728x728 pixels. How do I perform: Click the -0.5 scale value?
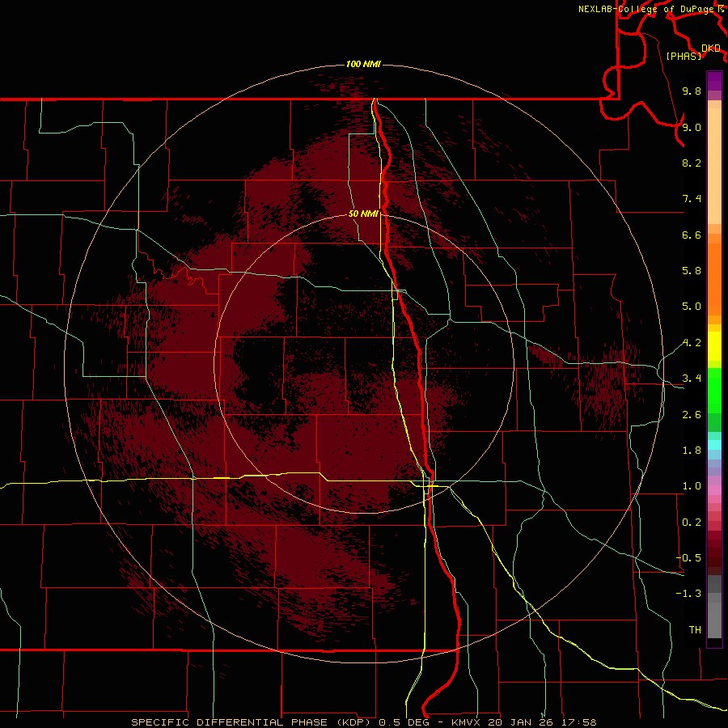tap(688, 558)
